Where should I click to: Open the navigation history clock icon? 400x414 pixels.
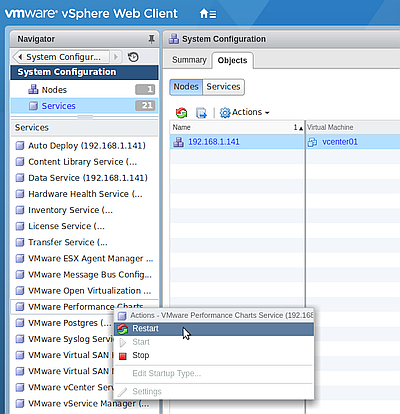(x=133, y=57)
